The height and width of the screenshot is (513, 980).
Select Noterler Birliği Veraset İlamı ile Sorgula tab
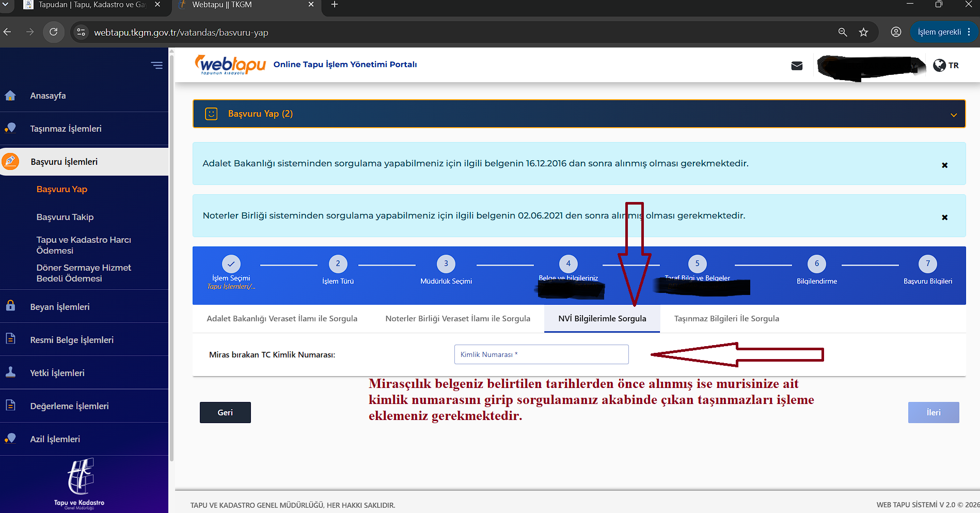457,319
